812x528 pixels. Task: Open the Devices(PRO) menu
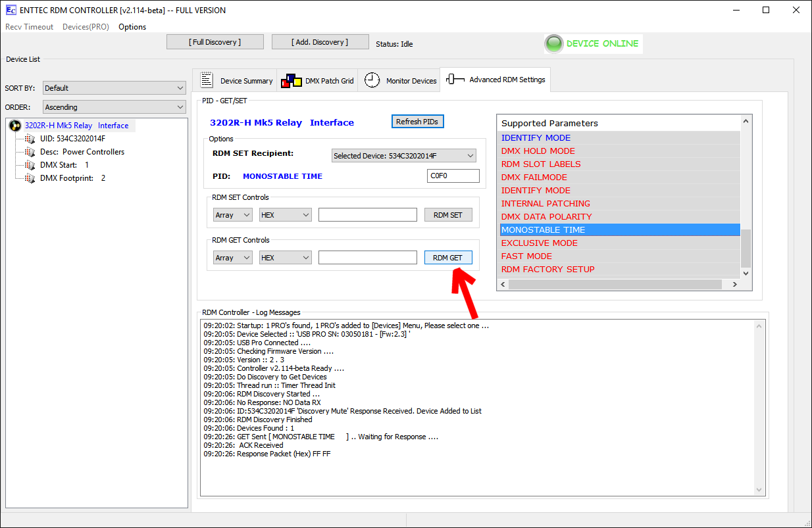point(86,27)
